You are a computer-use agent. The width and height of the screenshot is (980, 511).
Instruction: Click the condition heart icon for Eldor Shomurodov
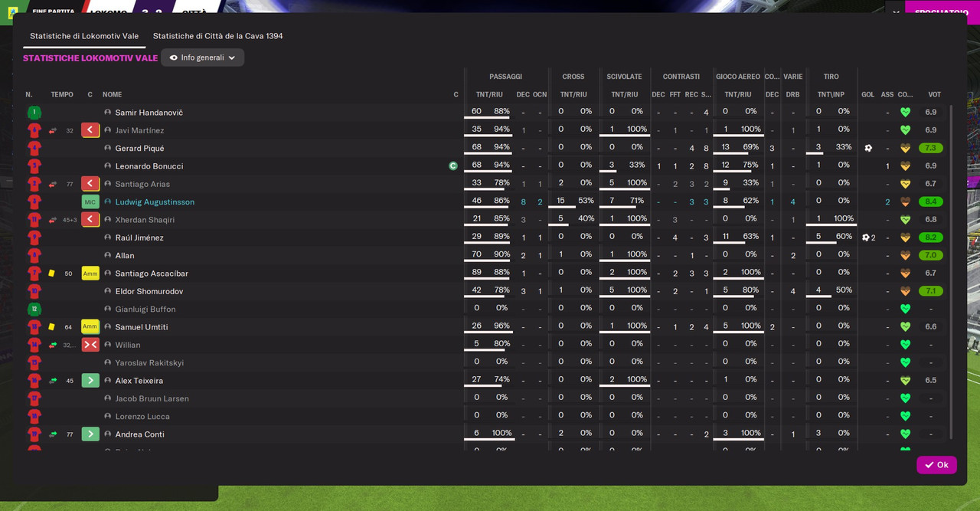[906, 291]
